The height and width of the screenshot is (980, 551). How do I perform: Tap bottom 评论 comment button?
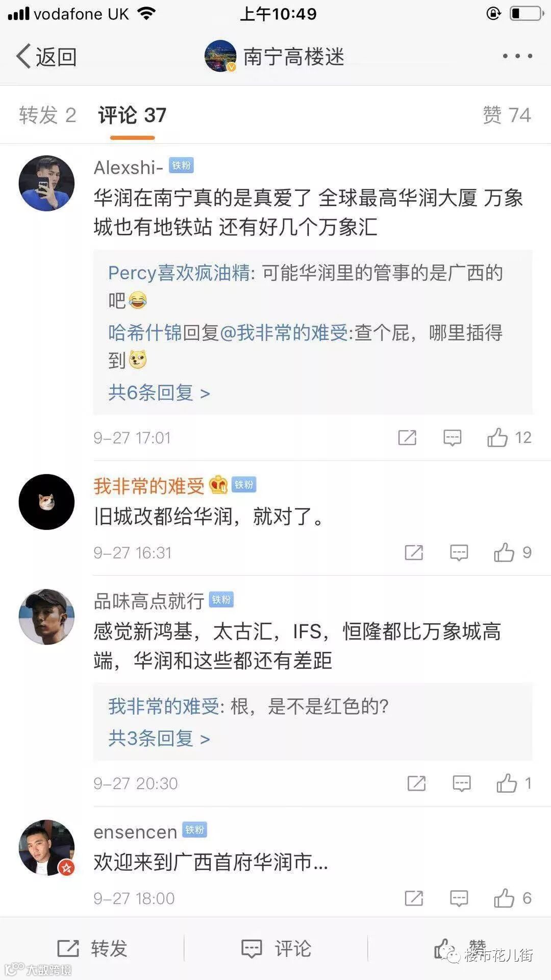pos(276,948)
